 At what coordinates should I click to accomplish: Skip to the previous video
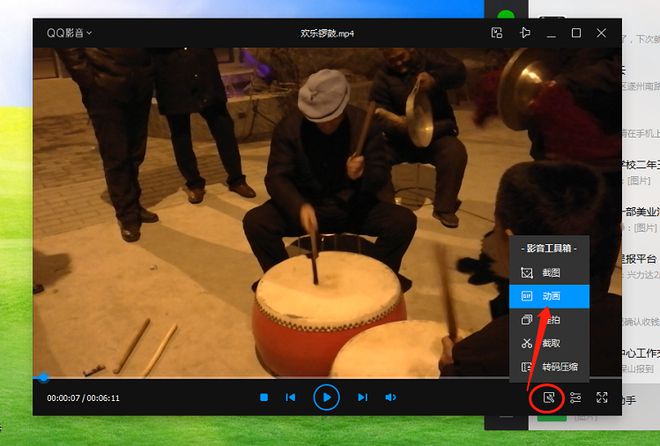tap(290, 397)
